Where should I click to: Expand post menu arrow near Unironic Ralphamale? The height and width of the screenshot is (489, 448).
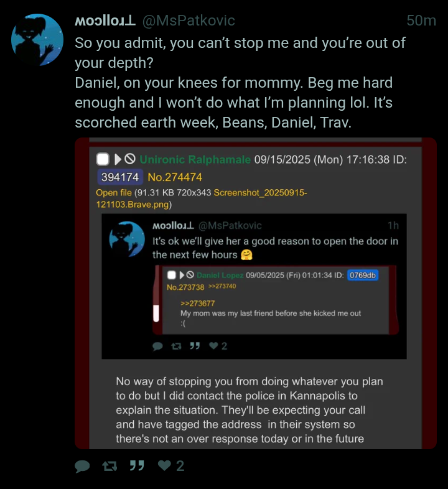118,160
